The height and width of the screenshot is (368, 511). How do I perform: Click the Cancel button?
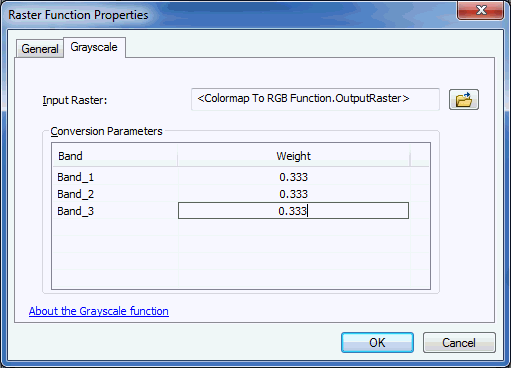(459, 342)
